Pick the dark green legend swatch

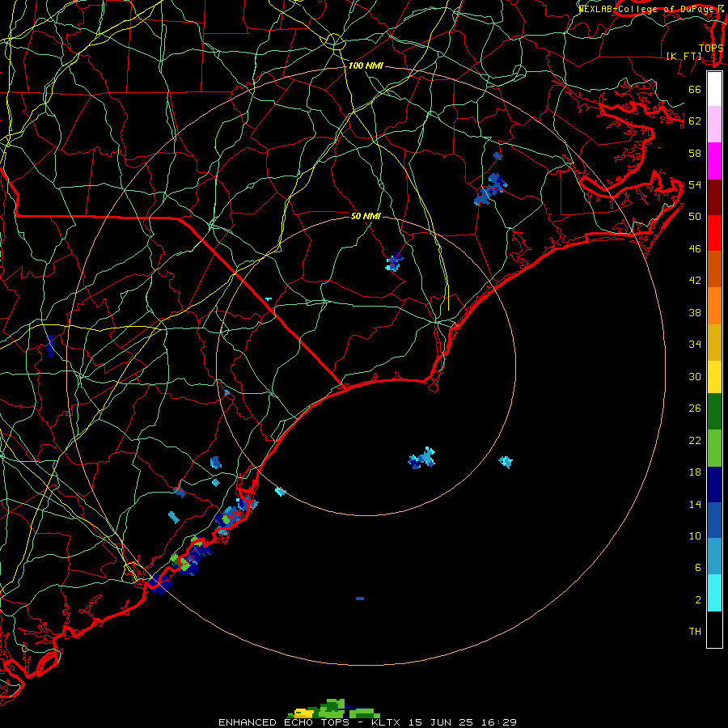coord(714,412)
